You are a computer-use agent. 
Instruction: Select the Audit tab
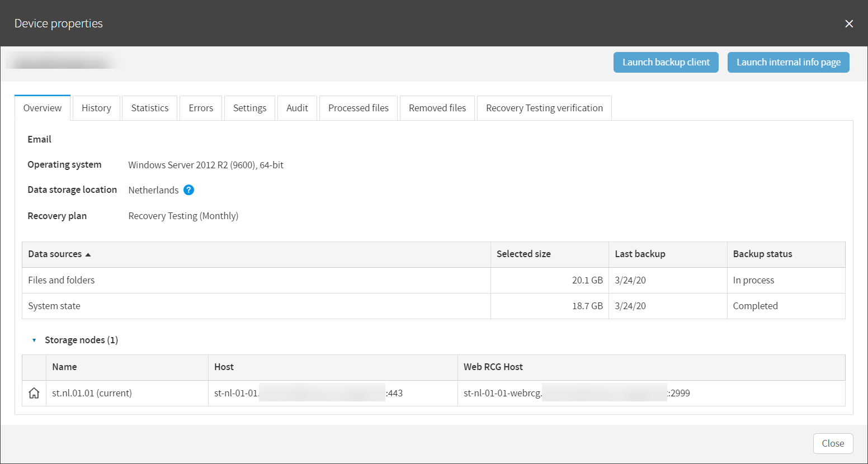point(297,108)
